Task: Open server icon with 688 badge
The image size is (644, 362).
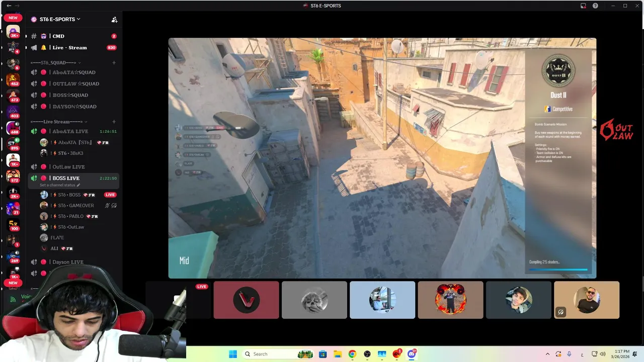Action: (x=13, y=128)
